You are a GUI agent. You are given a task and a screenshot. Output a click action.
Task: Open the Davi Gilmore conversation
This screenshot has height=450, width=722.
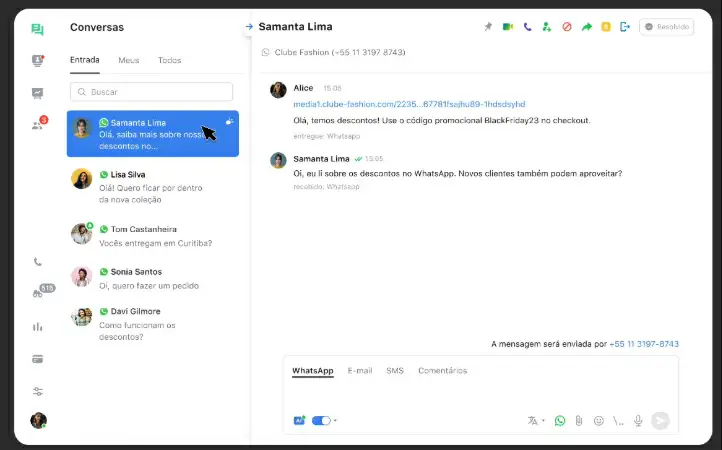(153, 324)
